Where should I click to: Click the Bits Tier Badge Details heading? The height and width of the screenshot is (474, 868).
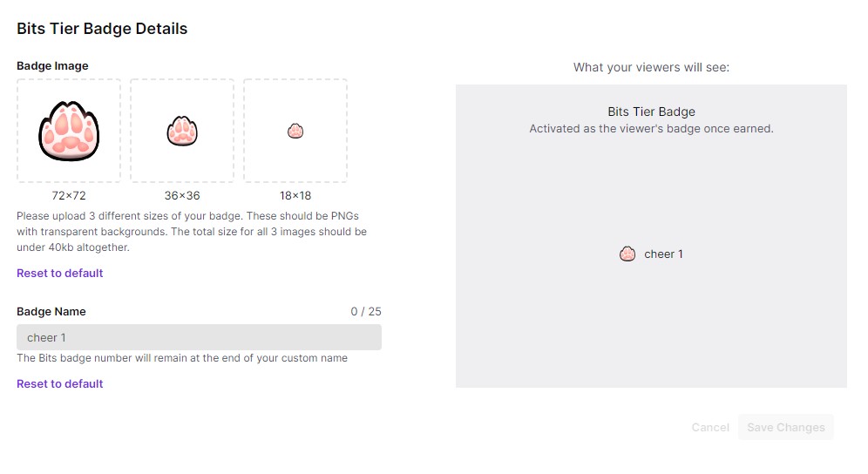[102, 29]
